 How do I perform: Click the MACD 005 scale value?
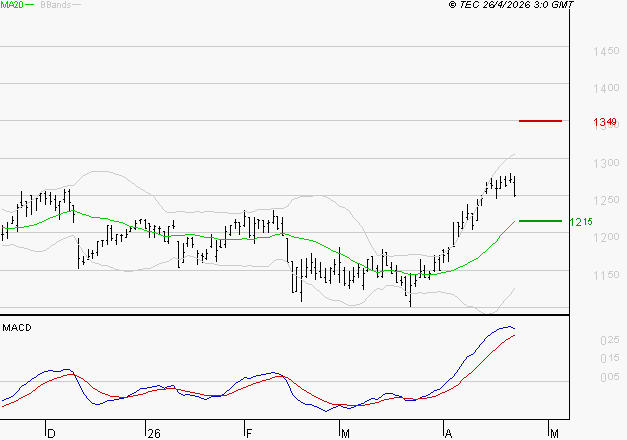(610, 377)
